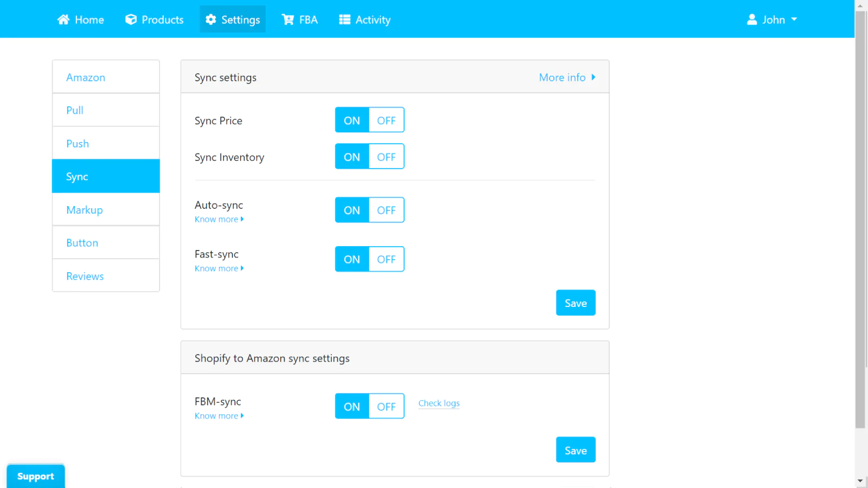Open the Support button
The height and width of the screenshot is (488, 868).
[36, 476]
